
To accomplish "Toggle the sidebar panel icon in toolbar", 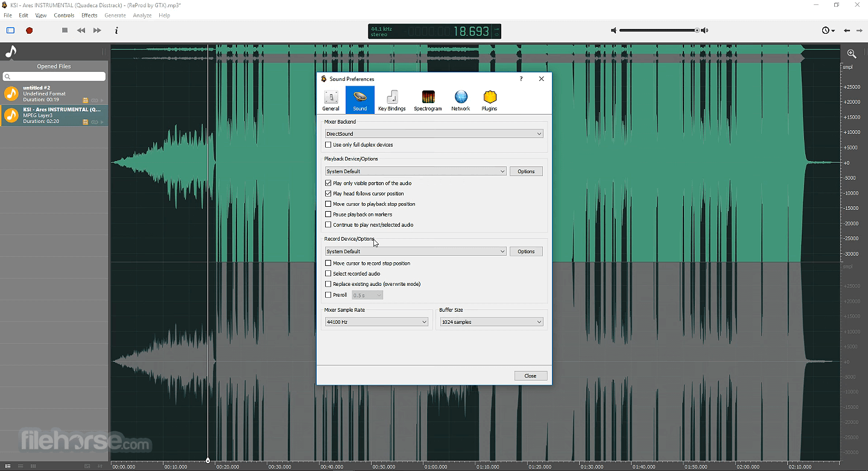I will pos(10,30).
